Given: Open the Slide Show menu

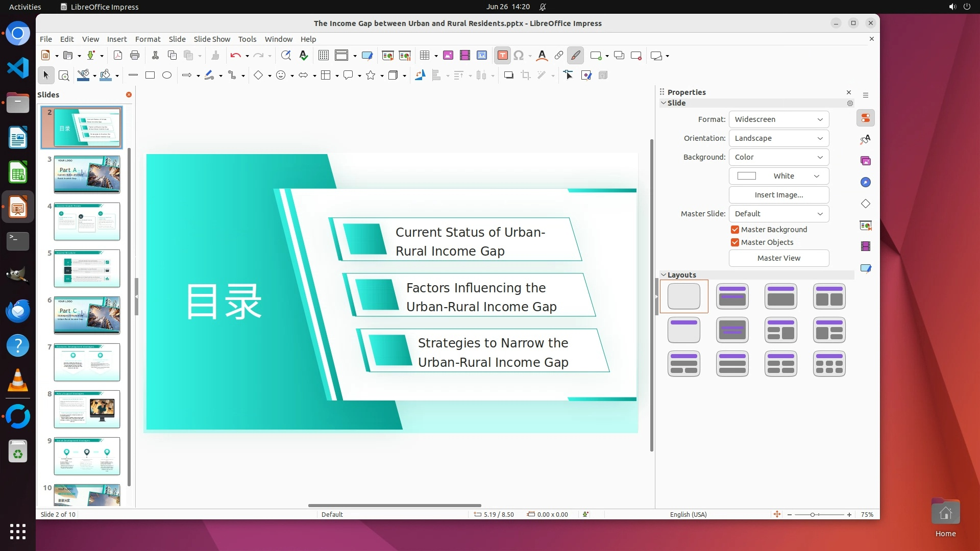Looking at the screenshot, I should point(211,39).
